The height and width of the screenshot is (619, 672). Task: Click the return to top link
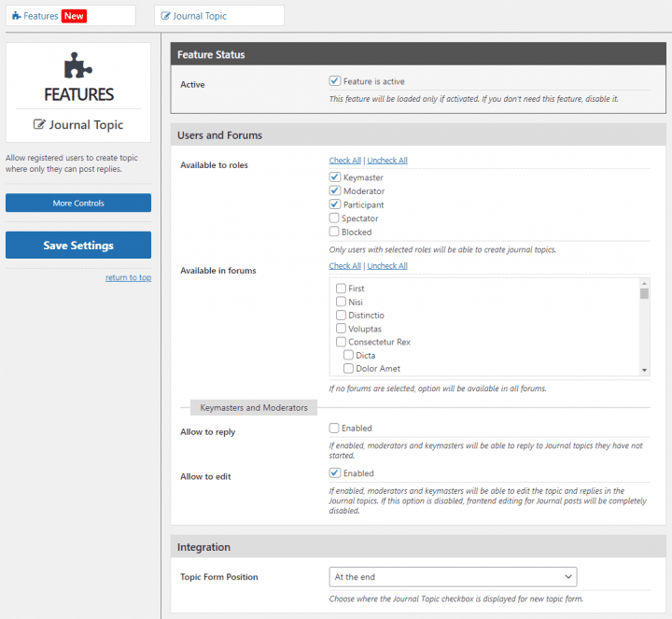(x=128, y=277)
